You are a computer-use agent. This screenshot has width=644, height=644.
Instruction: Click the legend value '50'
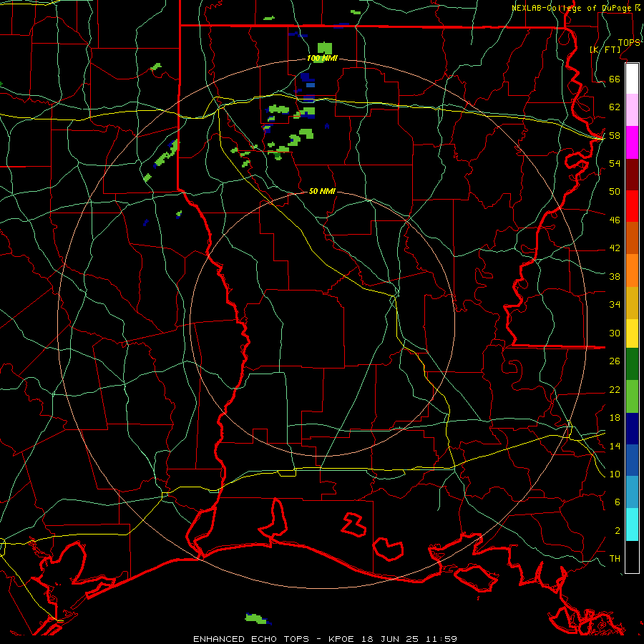615,191
